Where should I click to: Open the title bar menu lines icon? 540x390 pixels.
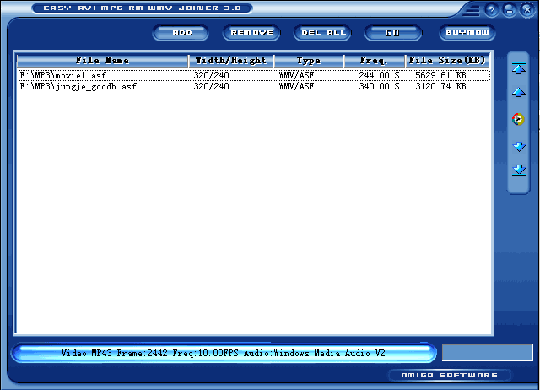coord(471,11)
